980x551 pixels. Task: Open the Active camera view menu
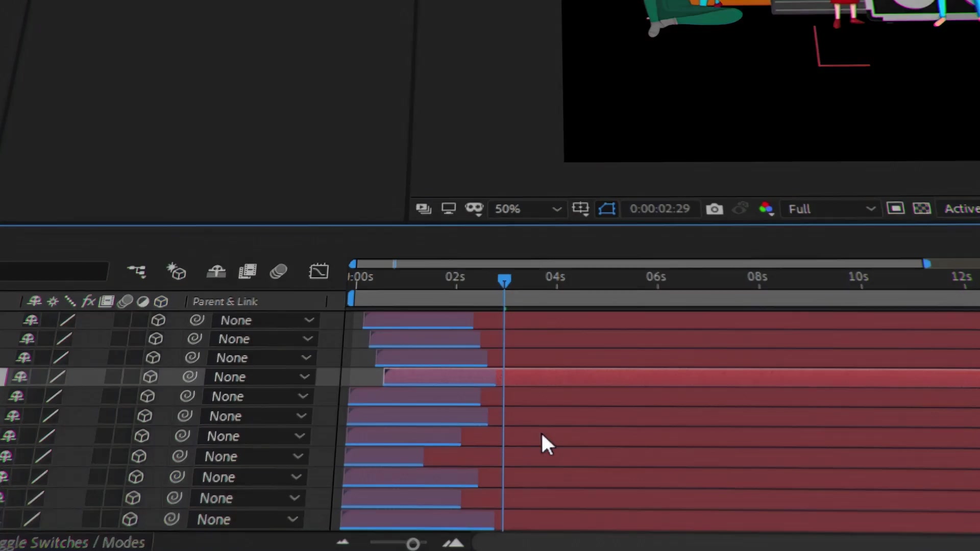point(962,209)
